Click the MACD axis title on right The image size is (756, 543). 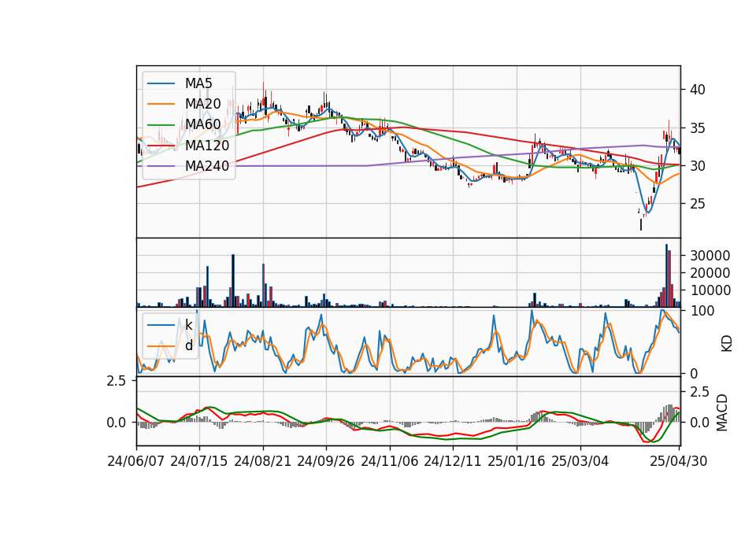[x=722, y=412]
